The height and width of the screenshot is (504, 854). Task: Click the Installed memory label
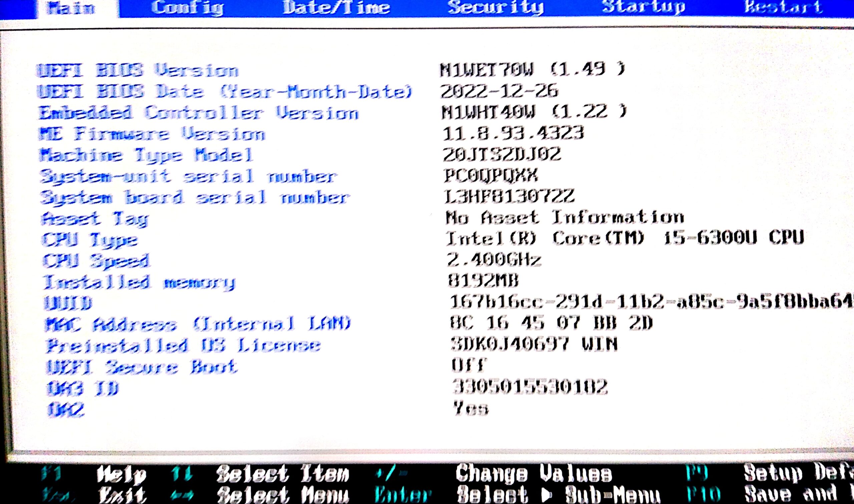[x=139, y=283]
